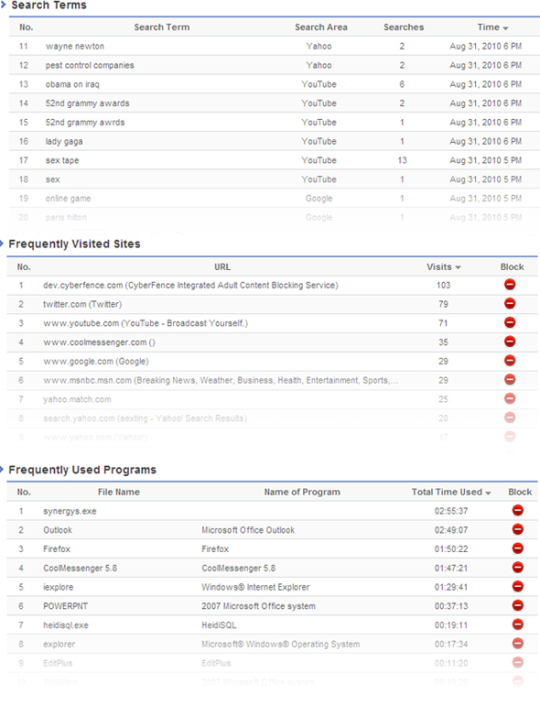Block the explorer program
Viewport: 540px width, 705px height.
click(x=518, y=643)
